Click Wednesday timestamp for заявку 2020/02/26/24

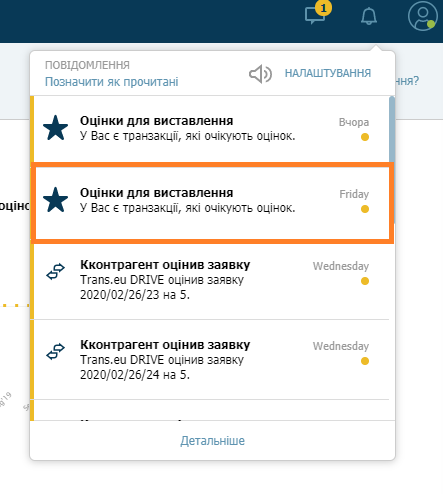[341, 346]
